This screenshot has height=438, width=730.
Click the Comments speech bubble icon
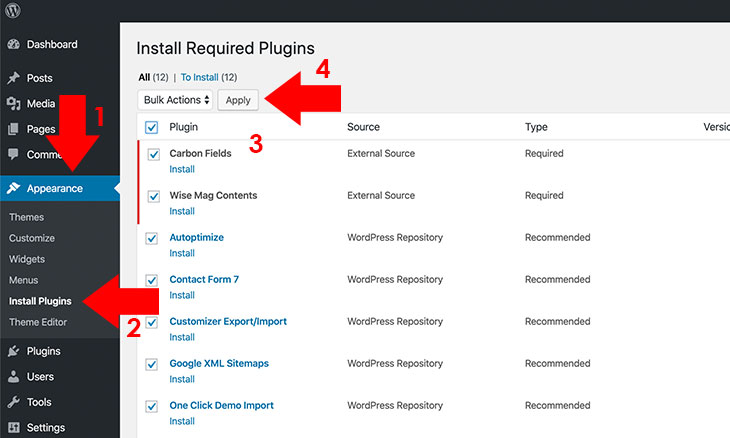pyautogui.click(x=14, y=154)
